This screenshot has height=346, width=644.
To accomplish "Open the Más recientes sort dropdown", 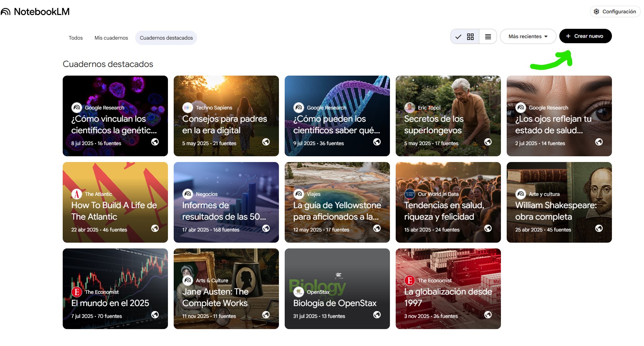I will pyautogui.click(x=528, y=36).
